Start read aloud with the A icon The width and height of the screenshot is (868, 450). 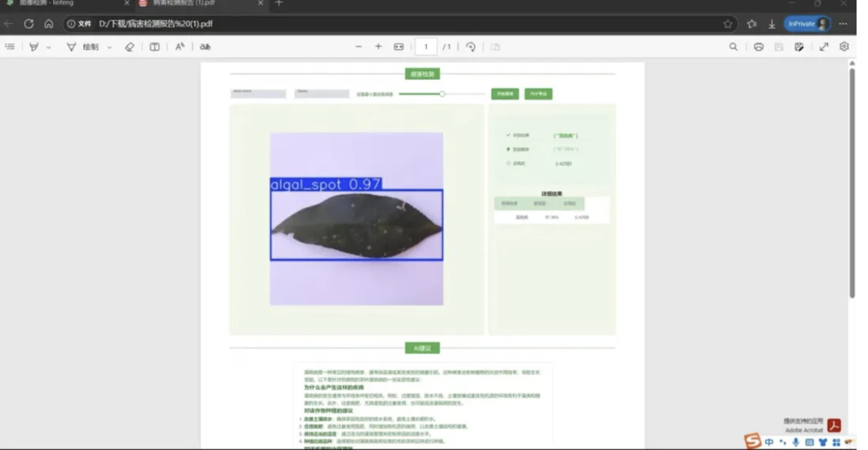click(x=180, y=47)
